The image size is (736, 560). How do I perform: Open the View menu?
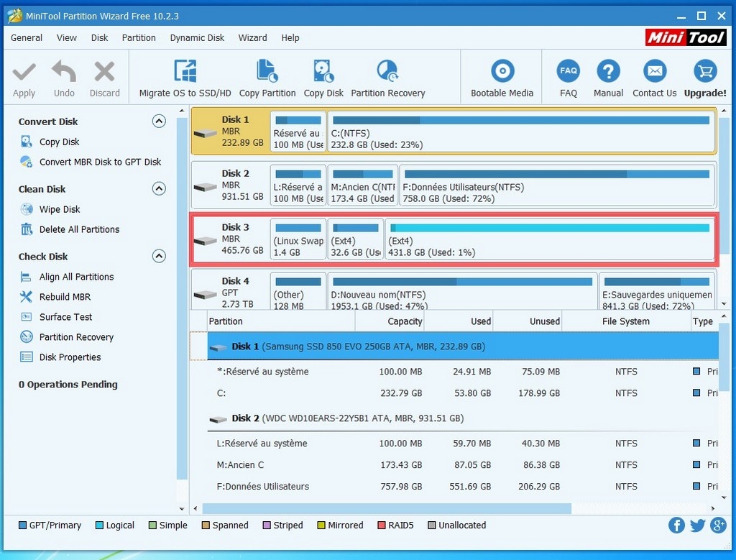coord(67,38)
